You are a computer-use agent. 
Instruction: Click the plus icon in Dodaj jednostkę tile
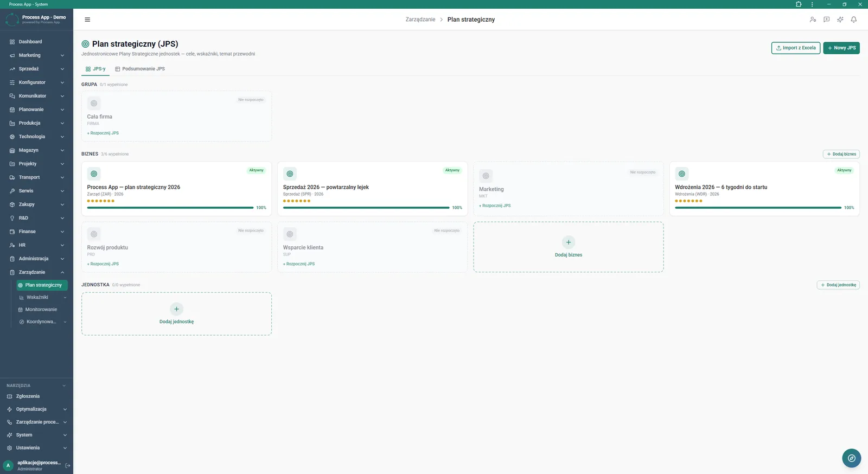point(176,309)
